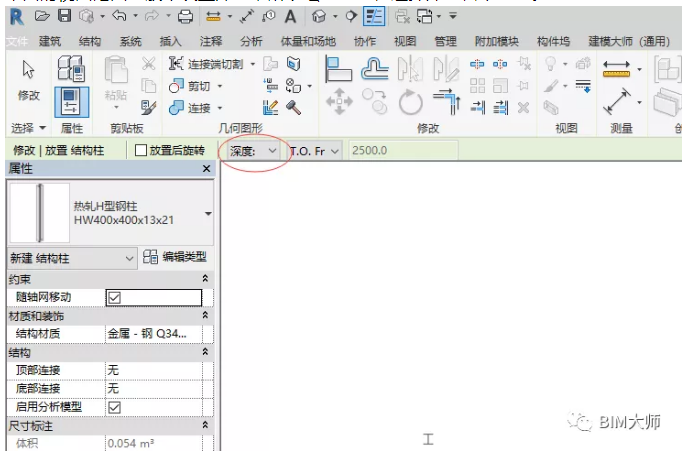Collapse the 约束 section
688x455 pixels.
point(205,279)
